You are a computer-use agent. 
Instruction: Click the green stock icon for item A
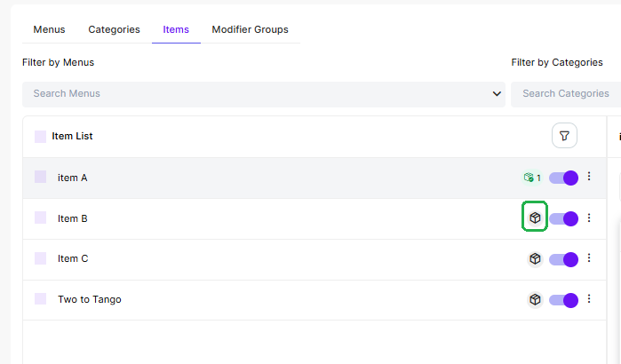pos(531,178)
